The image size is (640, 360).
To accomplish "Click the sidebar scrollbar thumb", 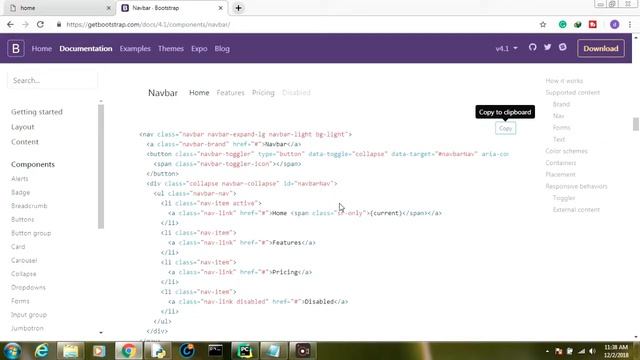I will [101, 167].
